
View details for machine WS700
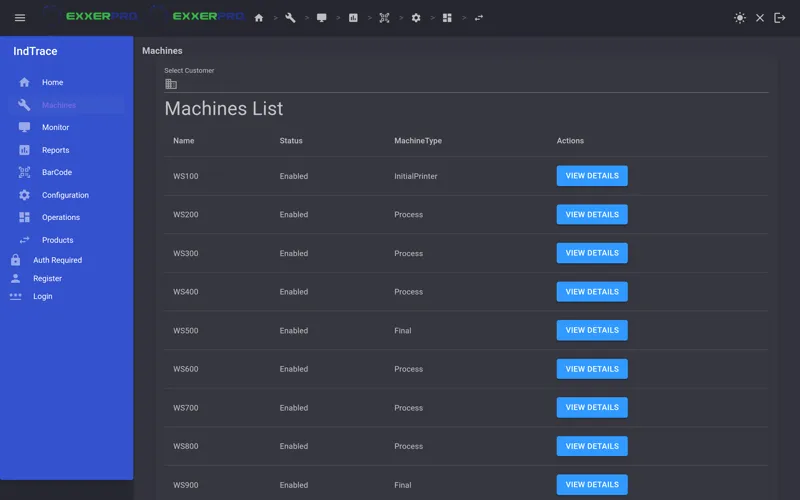pyautogui.click(x=592, y=408)
